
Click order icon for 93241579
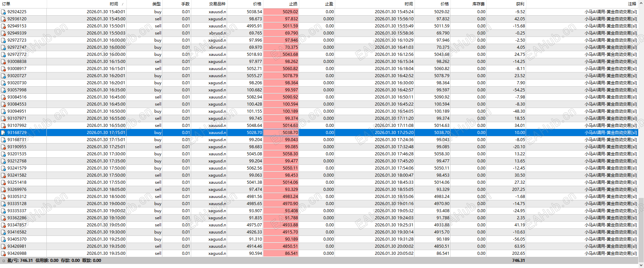(x=3, y=168)
